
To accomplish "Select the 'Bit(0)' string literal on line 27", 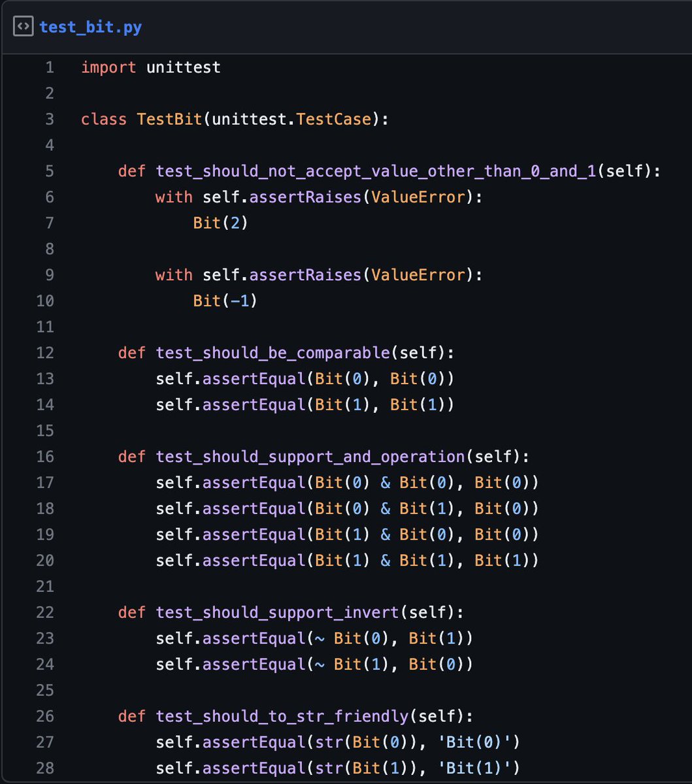I will [x=474, y=742].
